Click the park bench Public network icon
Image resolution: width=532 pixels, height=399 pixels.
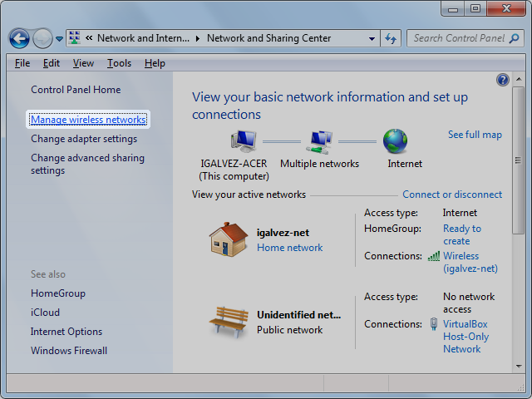(x=228, y=322)
